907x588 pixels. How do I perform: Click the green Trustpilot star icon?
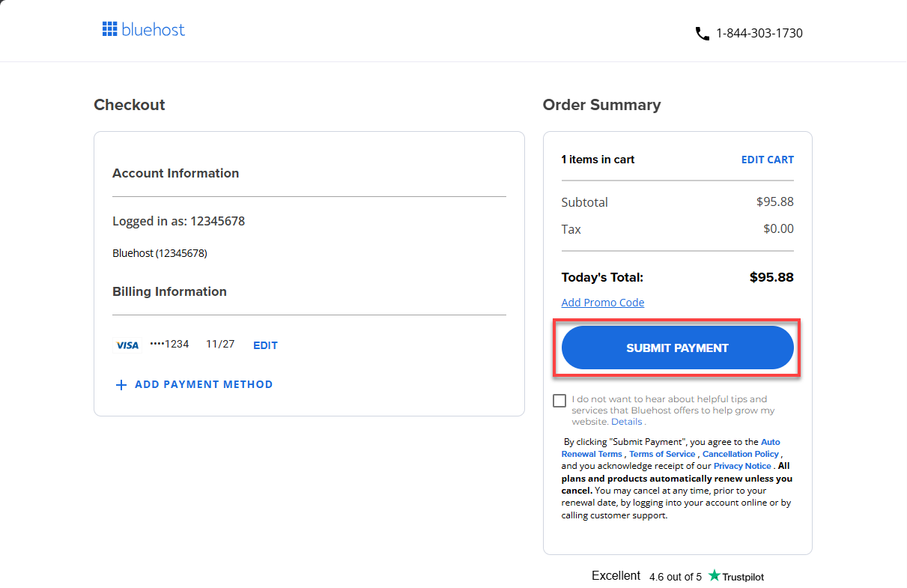tap(715, 576)
